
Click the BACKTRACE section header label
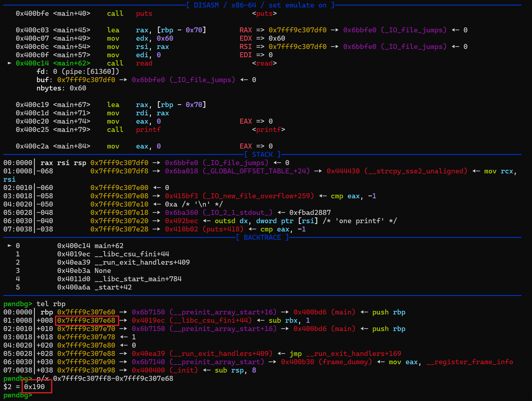pyautogui.click(x=262, y=237)
